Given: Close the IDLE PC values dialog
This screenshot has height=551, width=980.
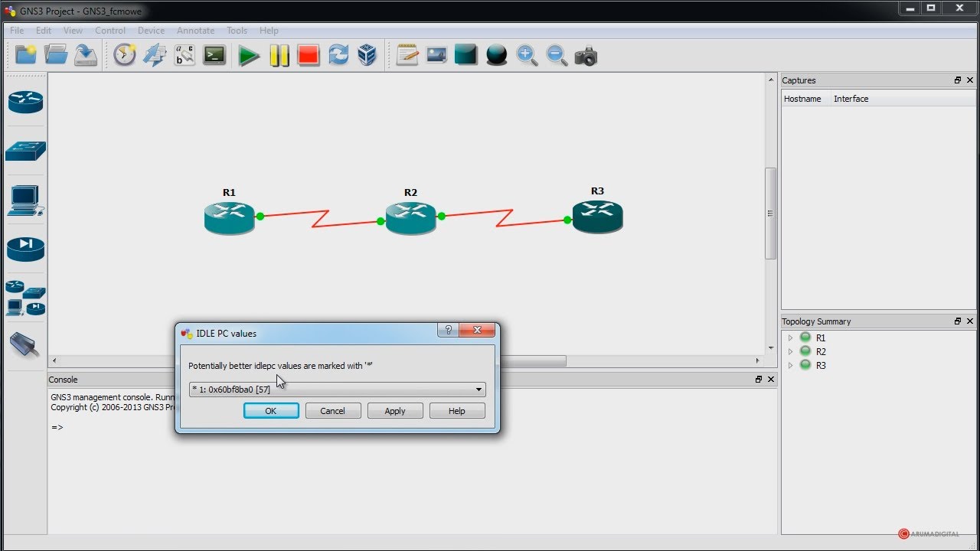Looking at the screenshot, I should (478, 330).
